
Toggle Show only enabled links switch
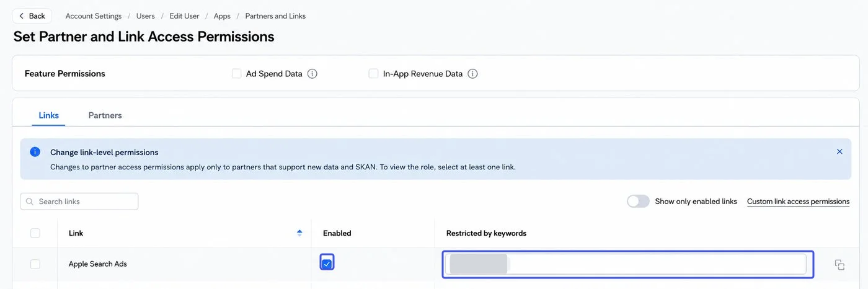[638, 202]
